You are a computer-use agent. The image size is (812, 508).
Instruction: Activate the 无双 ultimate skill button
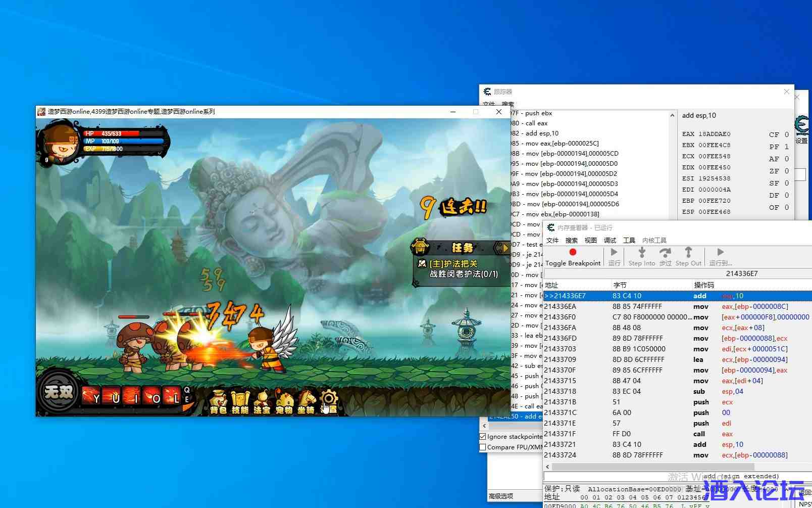[x=59, y=391]
